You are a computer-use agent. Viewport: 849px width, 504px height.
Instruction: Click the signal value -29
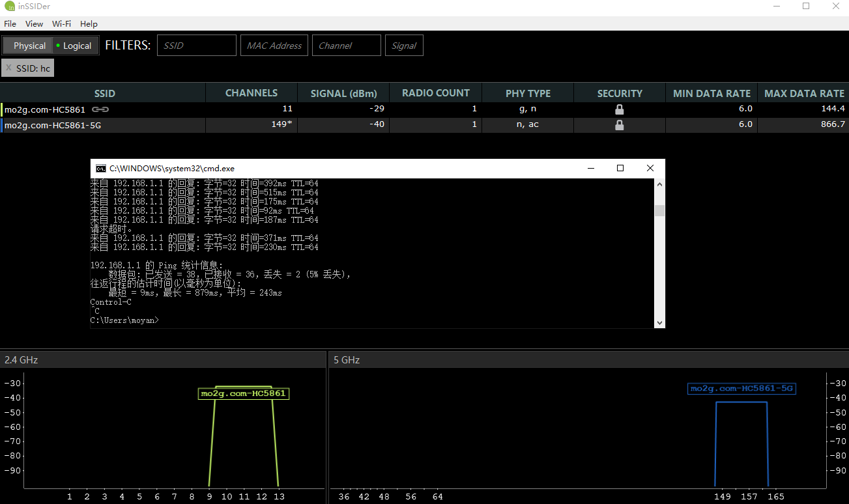point(377,109)
